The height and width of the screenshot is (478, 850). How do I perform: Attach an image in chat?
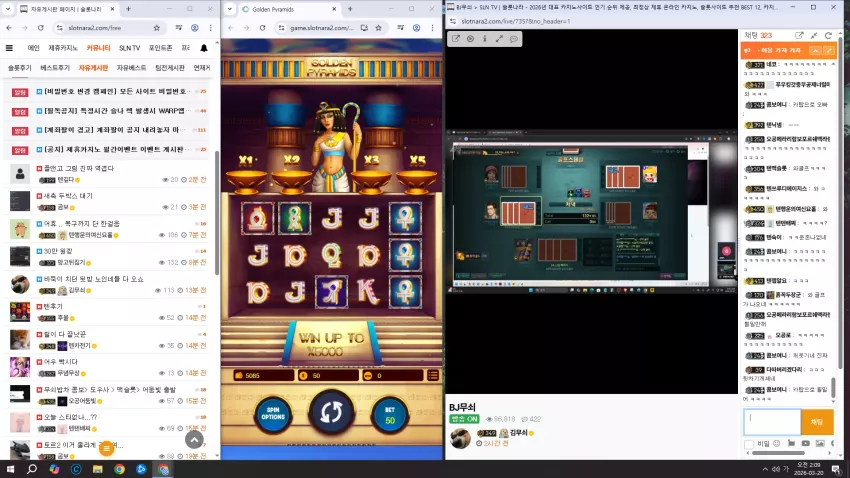pos(820,443)
